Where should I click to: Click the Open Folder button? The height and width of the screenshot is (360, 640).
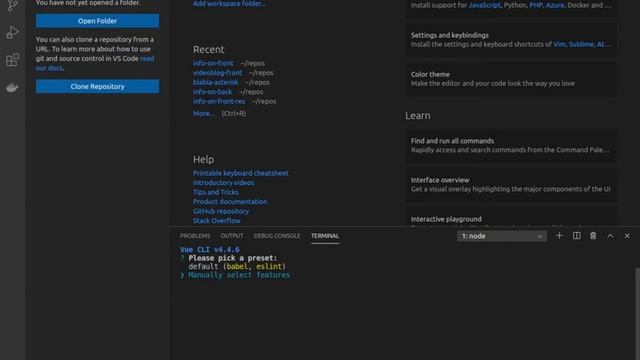tap(98, 21)
